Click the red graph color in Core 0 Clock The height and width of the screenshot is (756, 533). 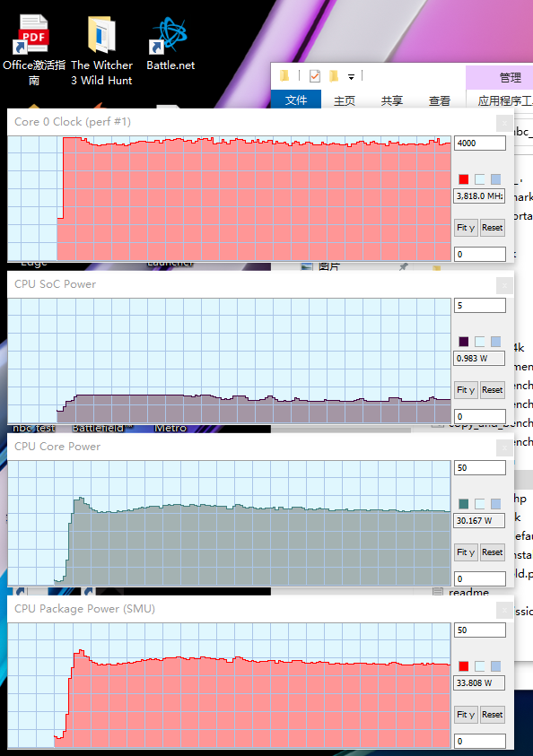pyautogui.click(x=464, y=179)
